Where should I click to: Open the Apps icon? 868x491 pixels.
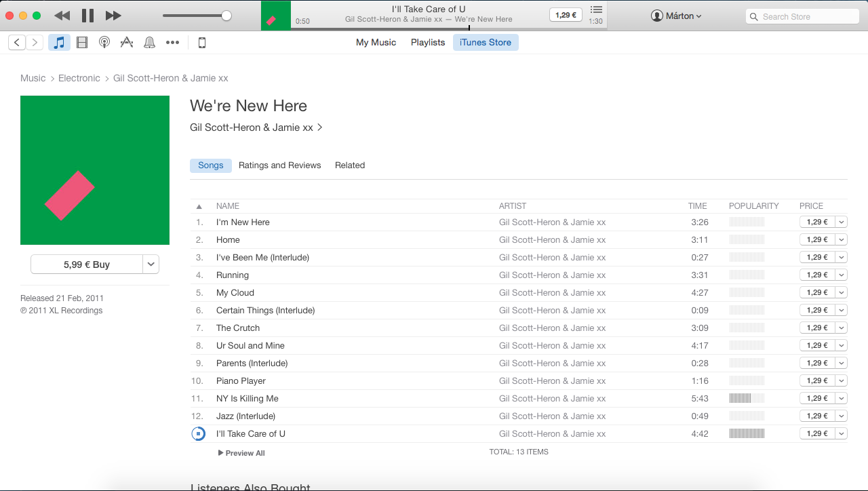(x=127, y=43)
